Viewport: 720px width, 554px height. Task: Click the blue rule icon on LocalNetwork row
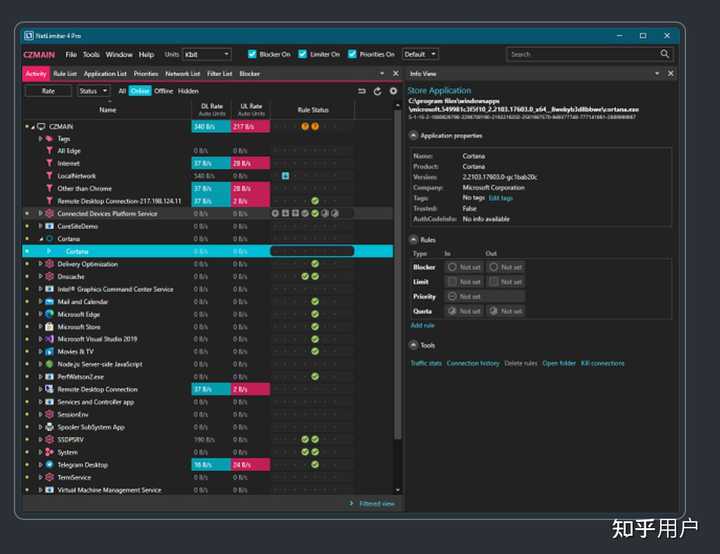click(x=285, y=176)
